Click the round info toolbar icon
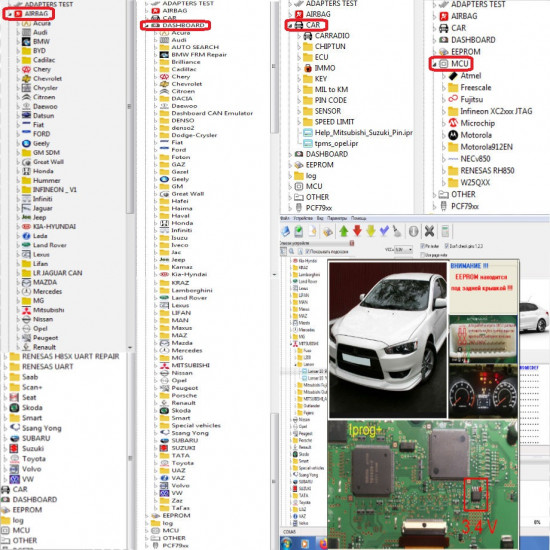 click(x=414, y=231)
